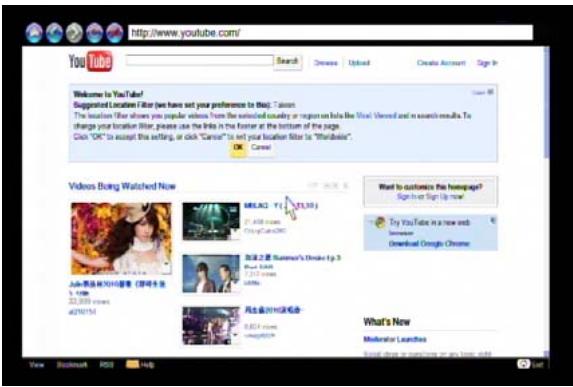Click the YouTube logo
The image size is (573, 387).
click(x=91, y=61)
